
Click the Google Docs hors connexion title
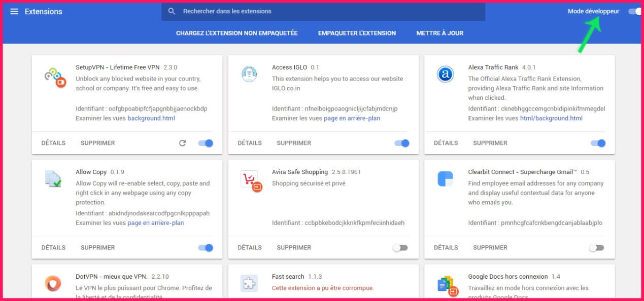click(508, 277)
